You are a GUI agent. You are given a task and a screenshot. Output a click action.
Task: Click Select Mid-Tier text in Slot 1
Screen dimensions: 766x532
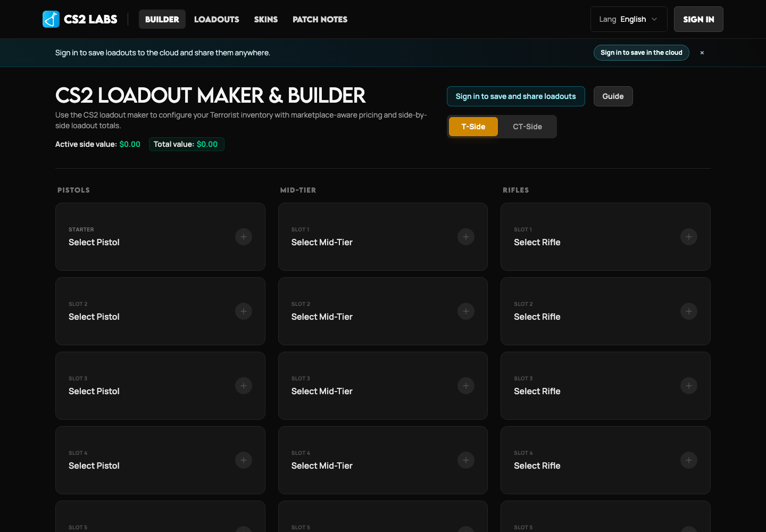tap(322, 242)
